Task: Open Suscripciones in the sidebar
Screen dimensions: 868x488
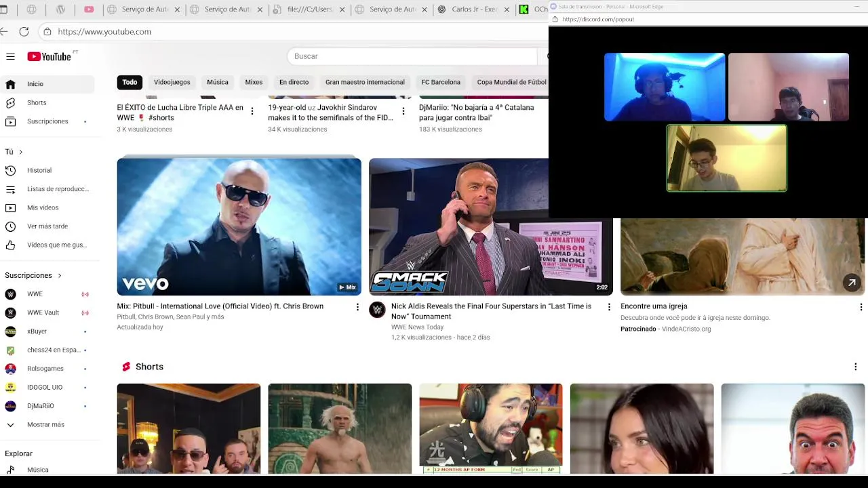Action: [47, 121]
